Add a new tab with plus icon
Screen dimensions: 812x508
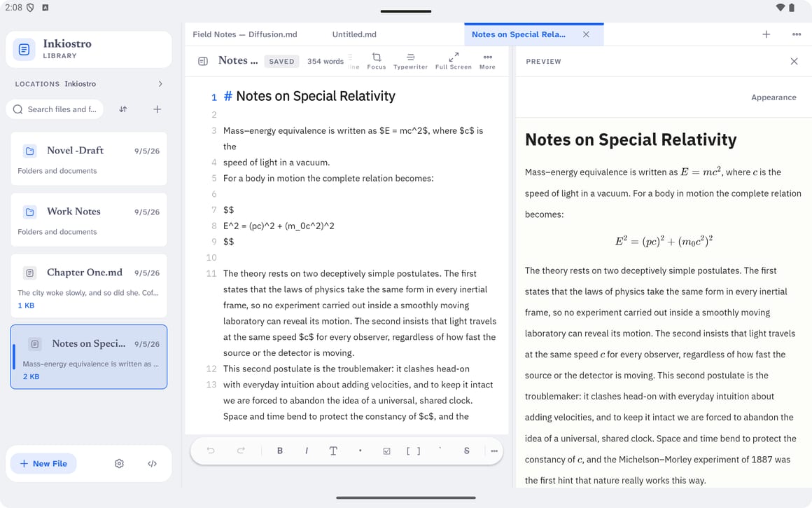coord(766,34)
